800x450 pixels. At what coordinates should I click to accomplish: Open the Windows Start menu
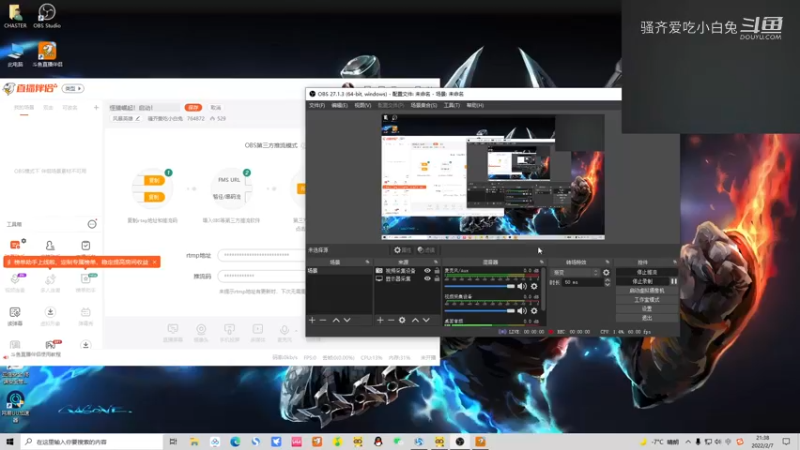10,441
